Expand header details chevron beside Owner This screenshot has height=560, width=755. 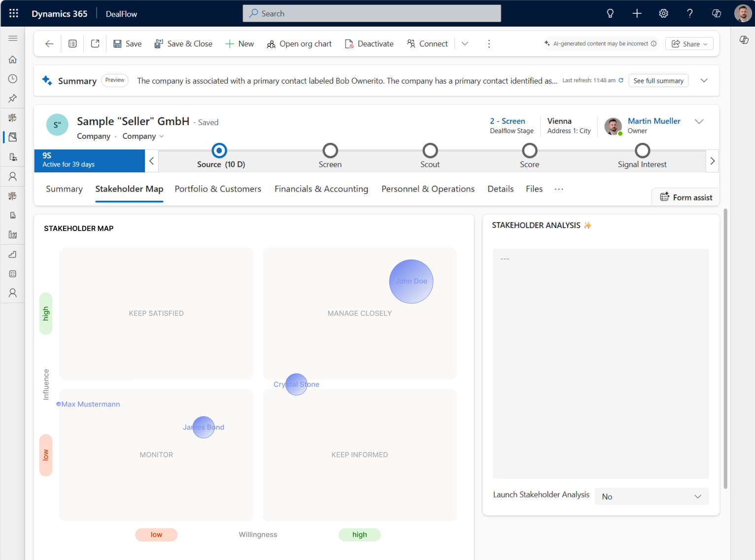click(x=699, y=122)
